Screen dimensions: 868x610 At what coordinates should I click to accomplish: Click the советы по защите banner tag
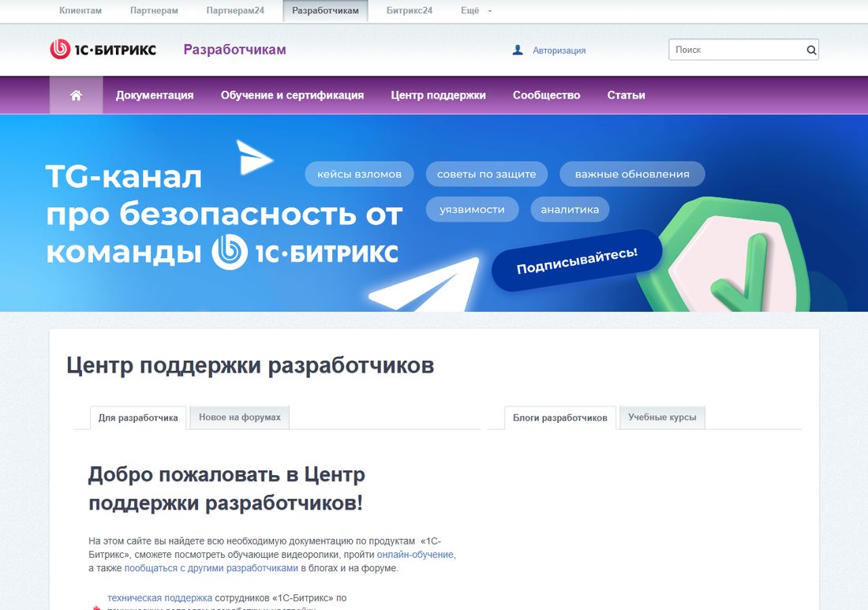487,174
